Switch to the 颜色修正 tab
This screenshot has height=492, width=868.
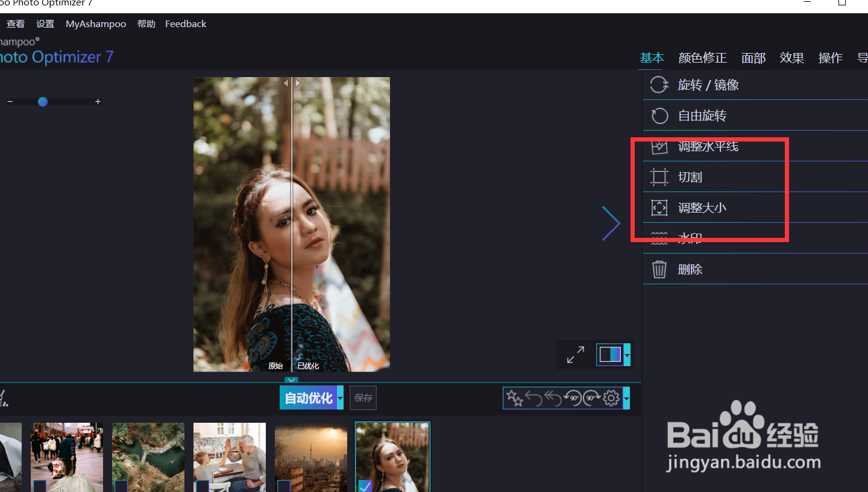[702, 58]
